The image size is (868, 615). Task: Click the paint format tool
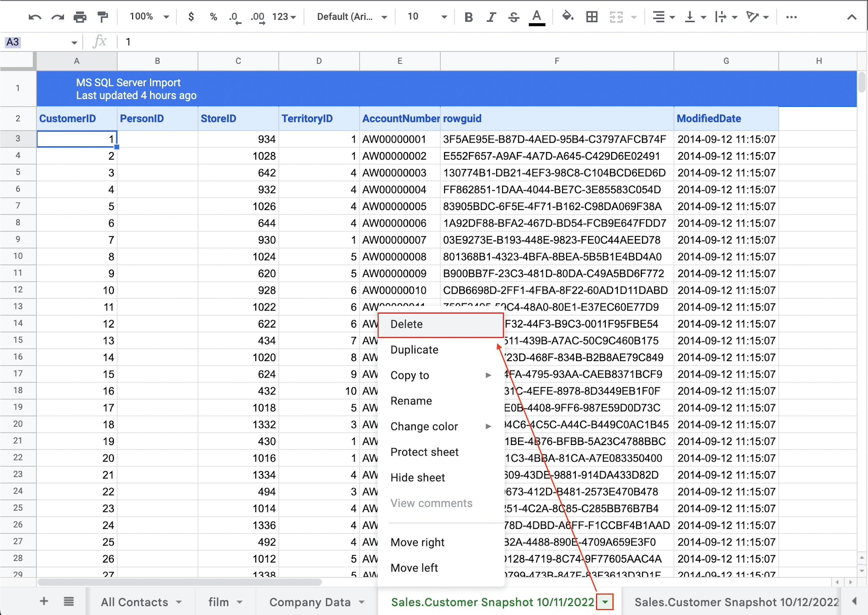tap(103, 17)
